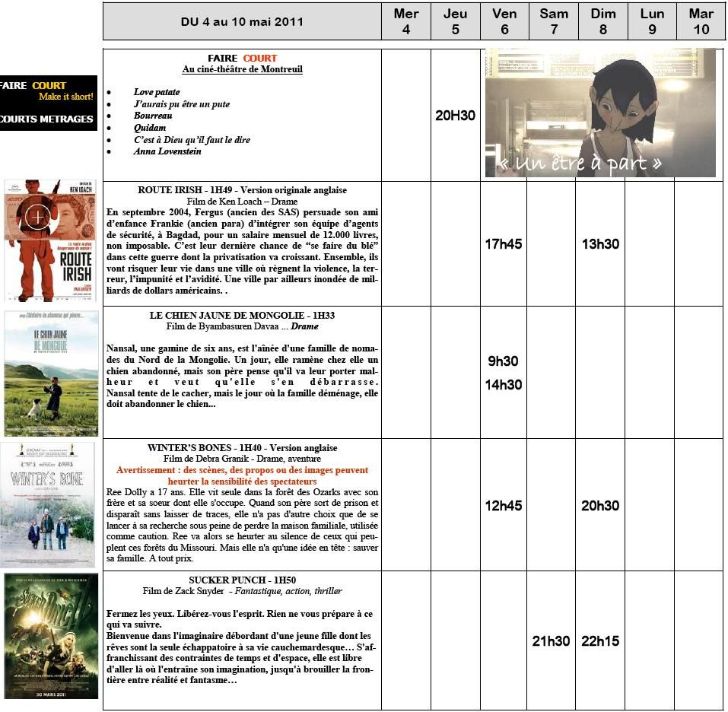Select the 'Mer 4' column header
This screenshot has width=728, height=712.
(406, 21)
